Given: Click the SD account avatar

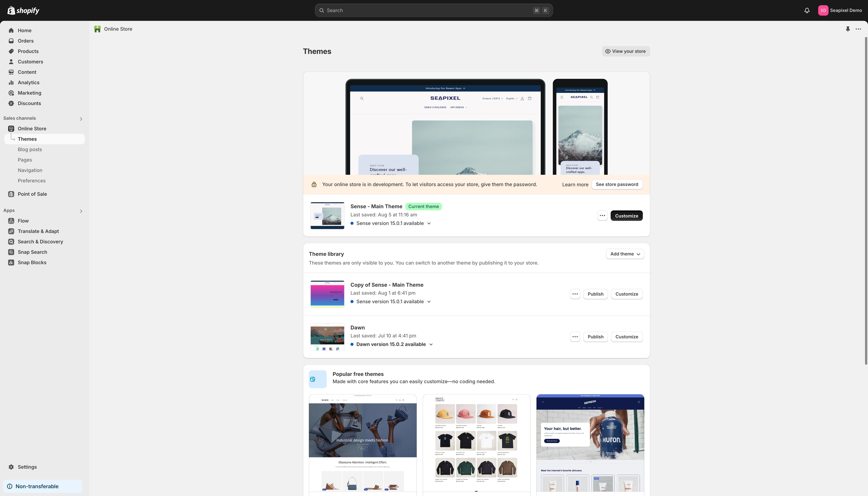Looking at the screenshot, I should point(823,11).
